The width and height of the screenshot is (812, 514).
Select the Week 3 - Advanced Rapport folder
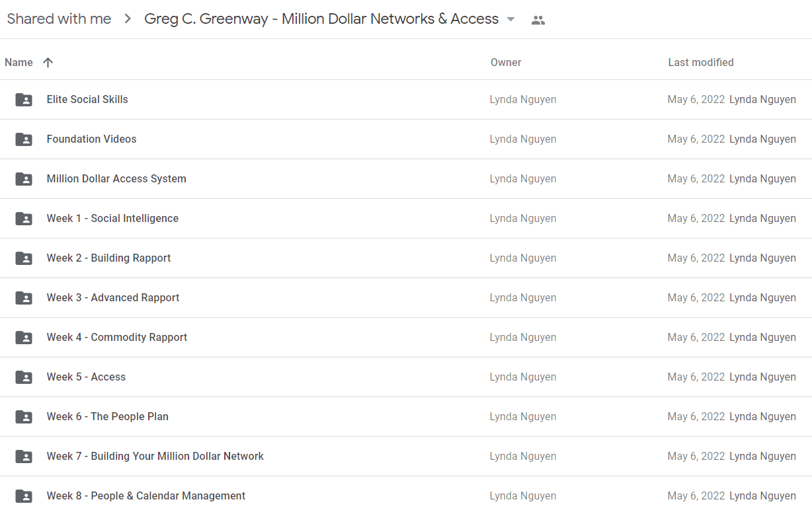tap(406, 298)
